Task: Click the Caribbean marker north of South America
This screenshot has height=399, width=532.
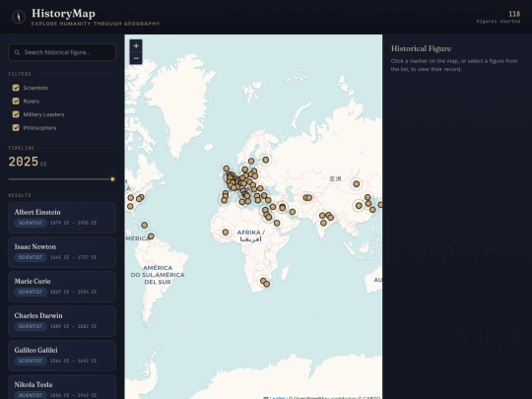Action: (144, 225)
